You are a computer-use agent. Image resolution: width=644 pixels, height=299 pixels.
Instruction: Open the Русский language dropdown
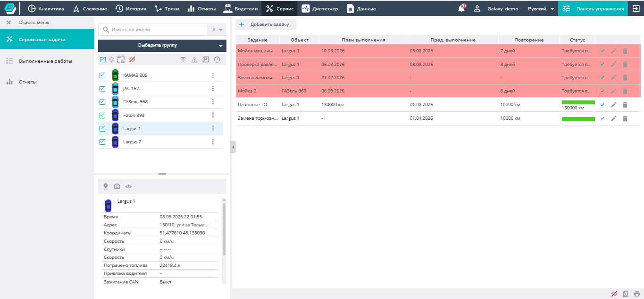(541, 8)
